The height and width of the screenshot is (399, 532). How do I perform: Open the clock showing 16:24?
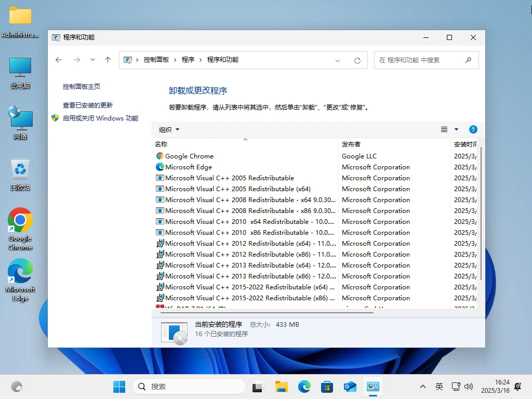495,387
